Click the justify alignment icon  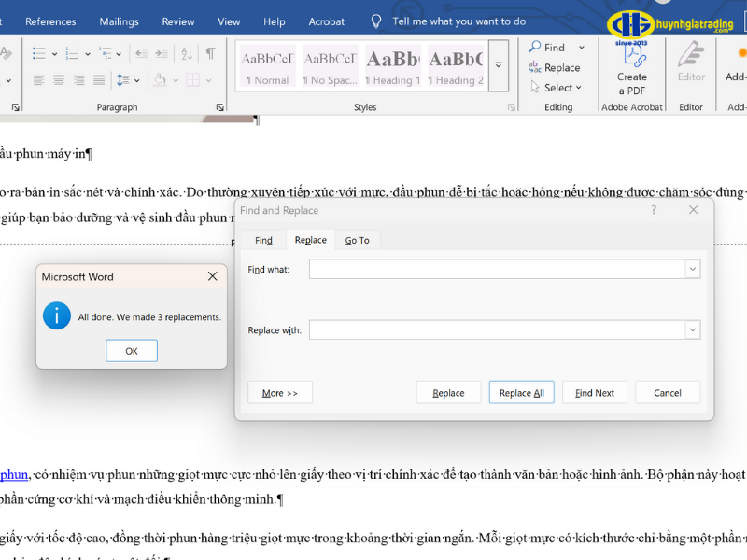tap(99, 80)
